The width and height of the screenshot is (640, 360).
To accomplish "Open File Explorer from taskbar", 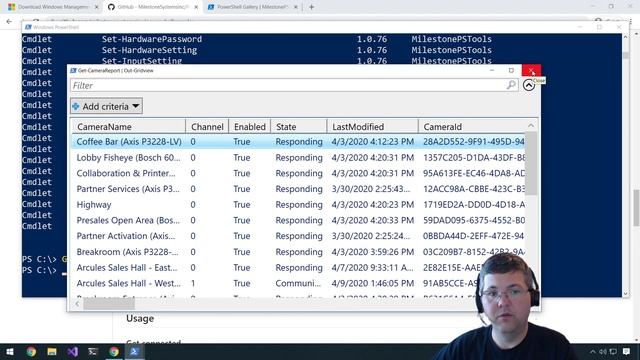I will point(52,351).
